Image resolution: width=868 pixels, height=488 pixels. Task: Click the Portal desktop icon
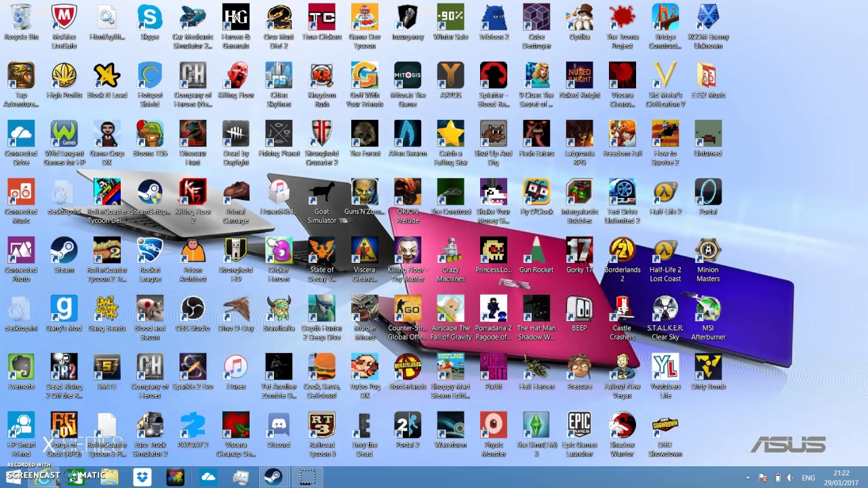tap(708, 197)
